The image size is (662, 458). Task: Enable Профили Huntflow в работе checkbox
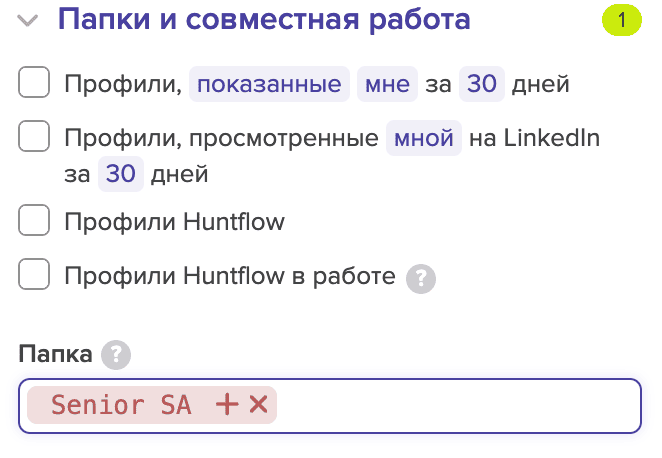(x=34, y=274)
